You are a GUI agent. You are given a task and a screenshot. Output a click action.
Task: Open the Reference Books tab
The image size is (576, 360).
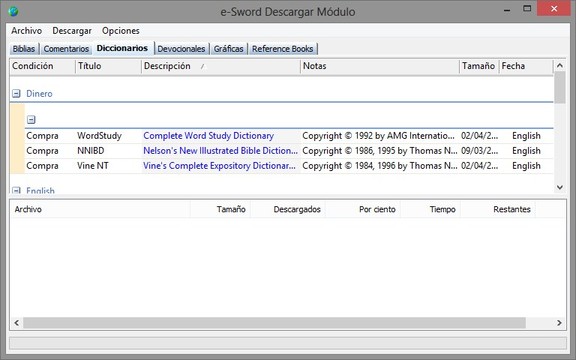282,49
